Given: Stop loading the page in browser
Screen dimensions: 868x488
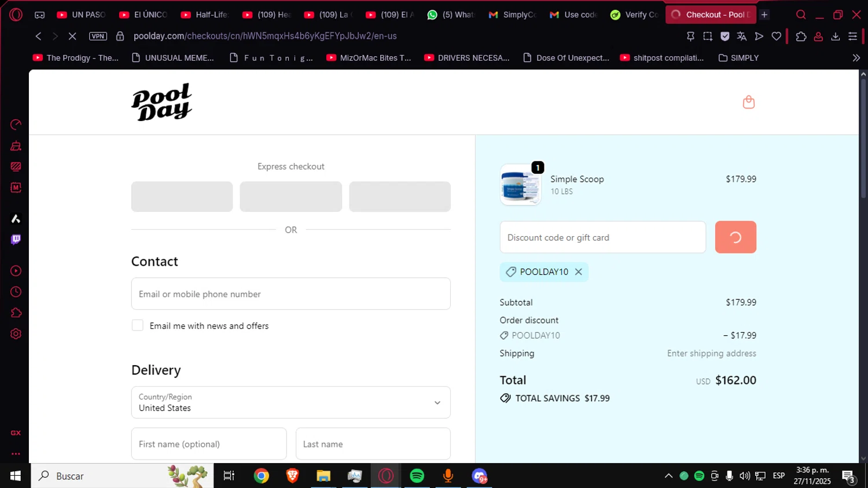Looking at the screenshot, I should click(x=72, y=36).
